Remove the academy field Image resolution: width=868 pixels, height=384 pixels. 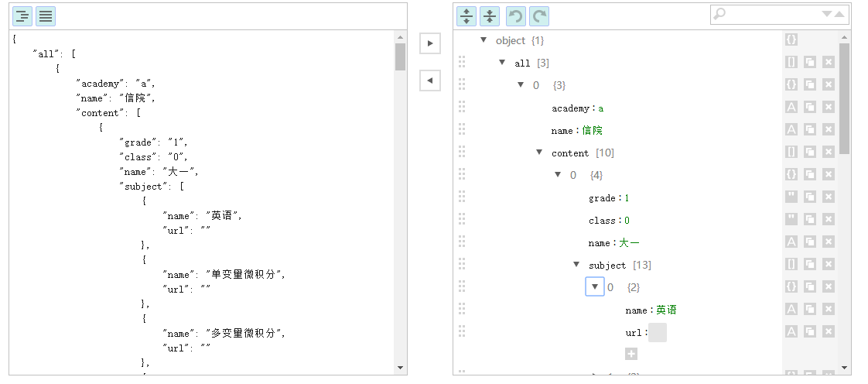[828, 108]
